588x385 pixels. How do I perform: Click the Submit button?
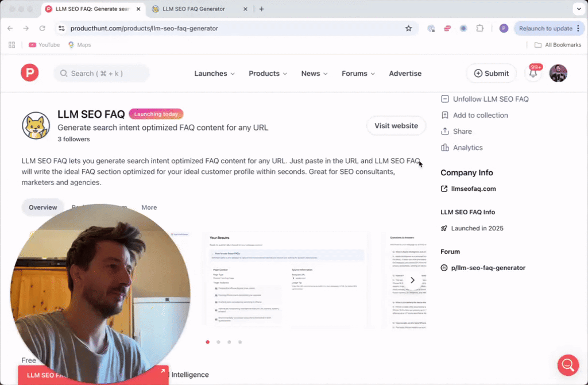[492, 73]
